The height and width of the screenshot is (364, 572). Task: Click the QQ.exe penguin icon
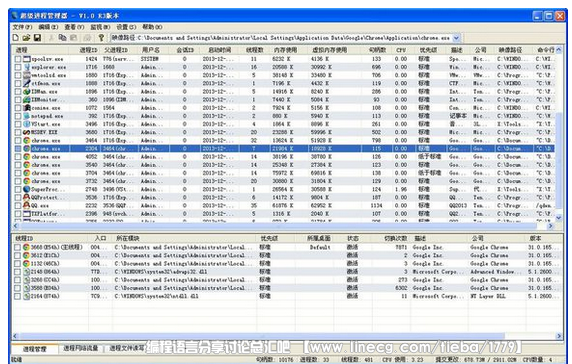click(x=27, y=205)
